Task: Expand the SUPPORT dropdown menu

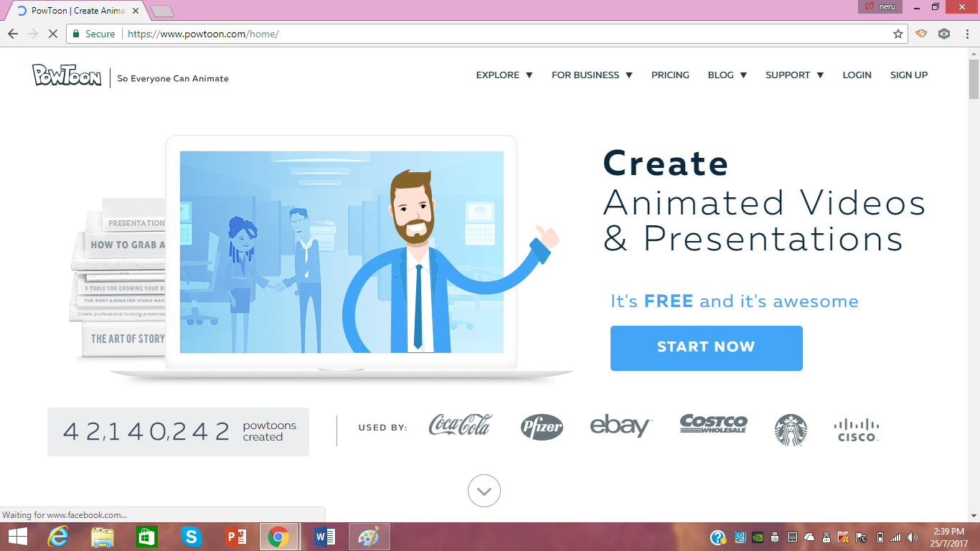Action: tap(794, 75)
